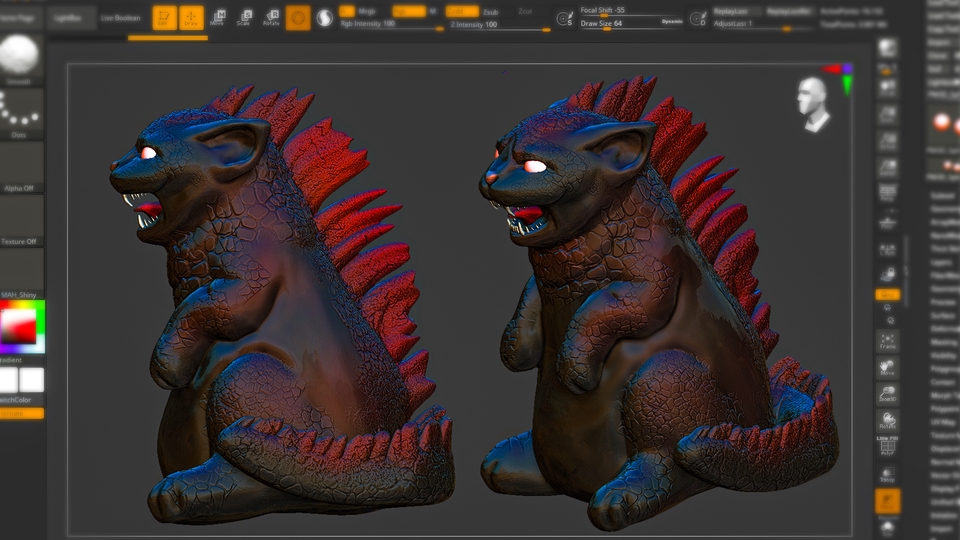
Task: Toggle PolyF line fill display
Action: (x=888, y=446)
